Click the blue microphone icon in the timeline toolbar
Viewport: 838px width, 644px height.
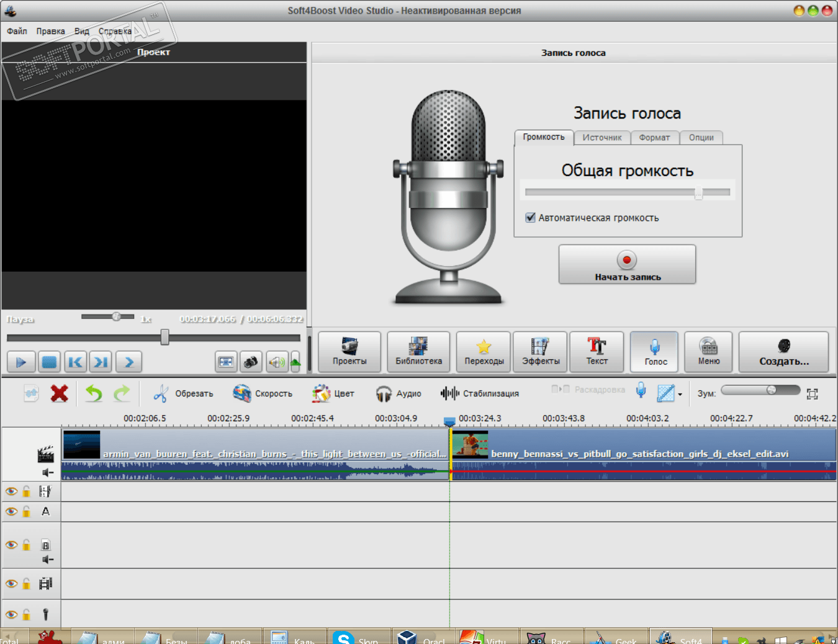tap(641, 390)
